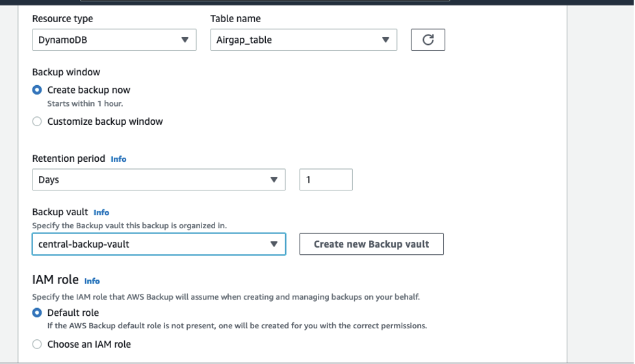Click the IAM role heading
This screenshot has height=364, width=635.
55,279
